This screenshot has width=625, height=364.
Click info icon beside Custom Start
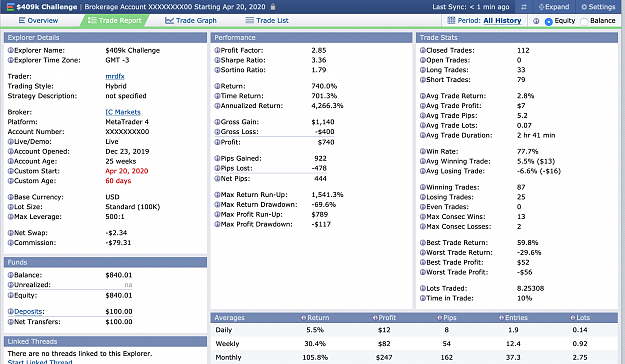[11, 171]
